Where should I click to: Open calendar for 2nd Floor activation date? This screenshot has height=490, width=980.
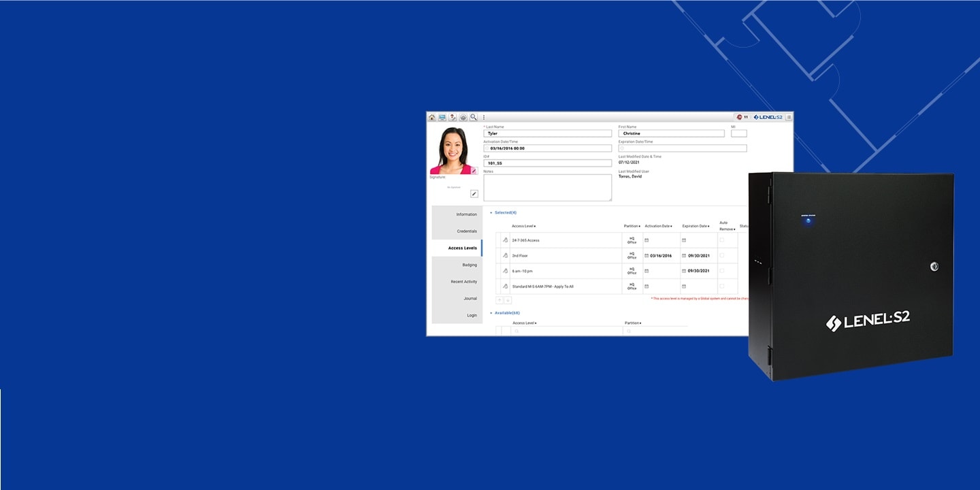coord(647,256)
